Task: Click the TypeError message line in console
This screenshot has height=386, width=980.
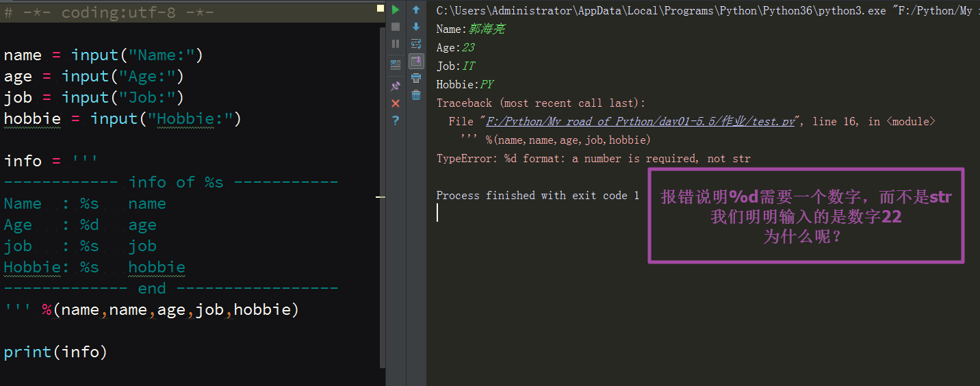Action: pos(593,159)
